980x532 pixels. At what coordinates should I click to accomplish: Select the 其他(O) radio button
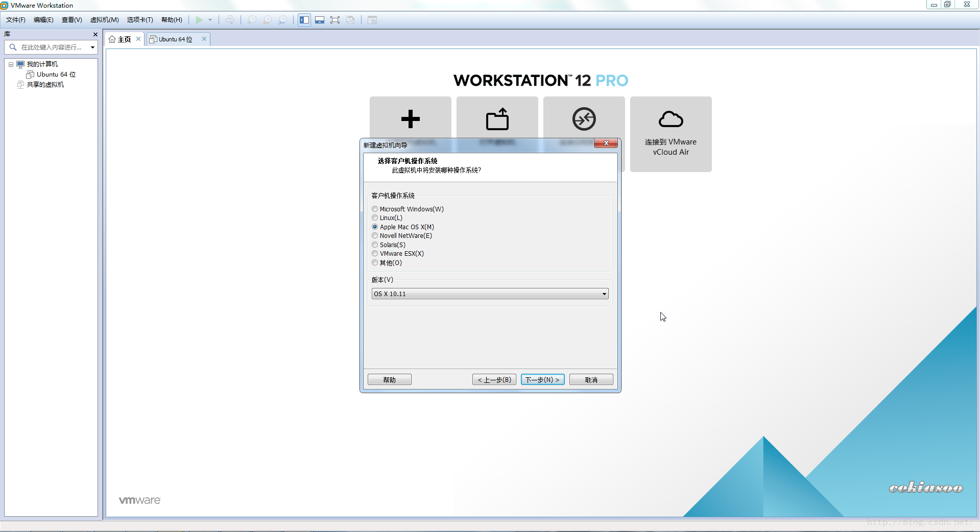(375, 263)
